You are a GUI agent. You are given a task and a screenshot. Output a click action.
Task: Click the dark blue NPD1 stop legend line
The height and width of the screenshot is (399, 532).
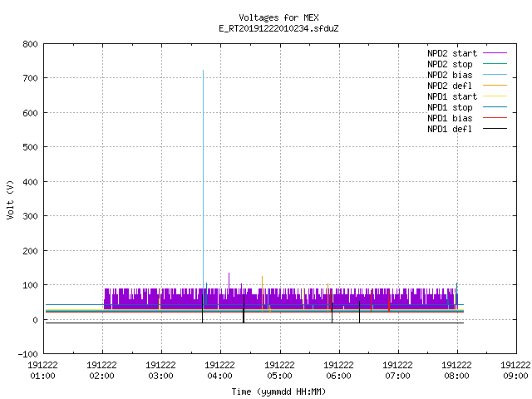[495, 107]
